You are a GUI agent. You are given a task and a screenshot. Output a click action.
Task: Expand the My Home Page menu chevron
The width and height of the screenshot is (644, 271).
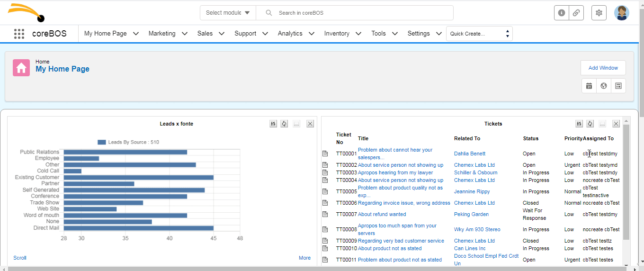click(x=136, y=34)
